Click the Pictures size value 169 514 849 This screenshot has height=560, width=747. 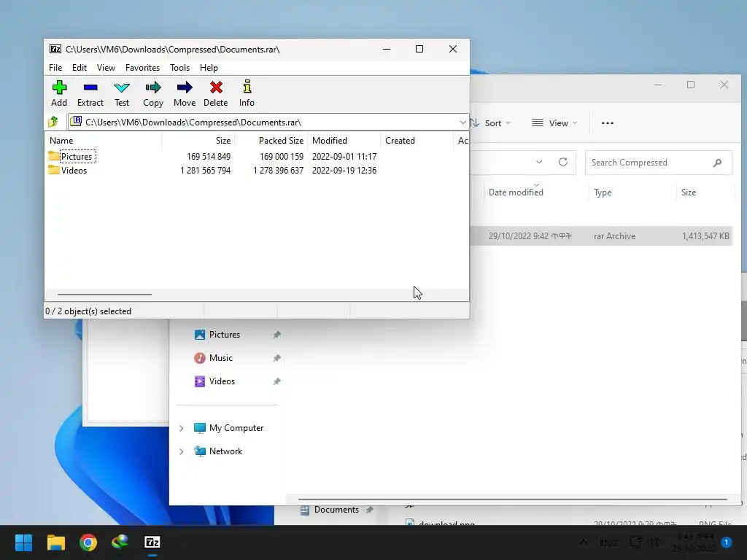[x=209, y=157]
